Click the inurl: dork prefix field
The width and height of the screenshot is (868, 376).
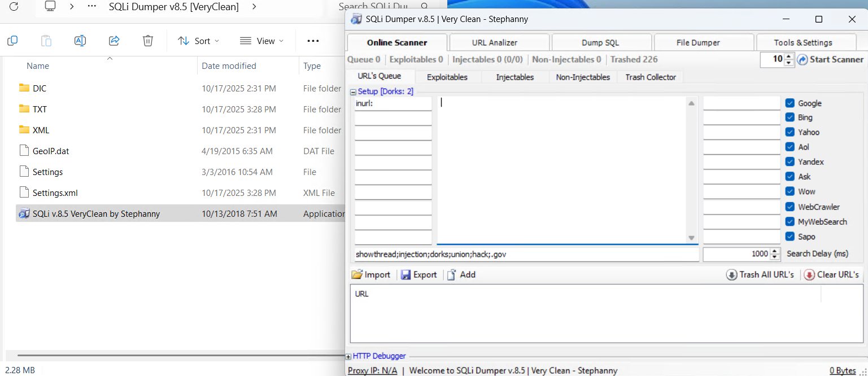(x=393, y=103)
